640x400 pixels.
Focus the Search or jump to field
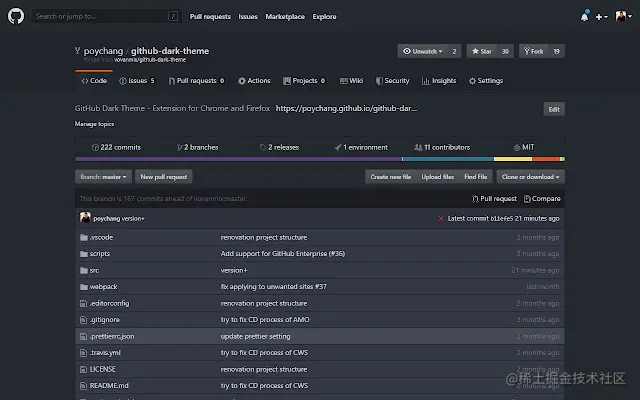(x=106, y=16)
